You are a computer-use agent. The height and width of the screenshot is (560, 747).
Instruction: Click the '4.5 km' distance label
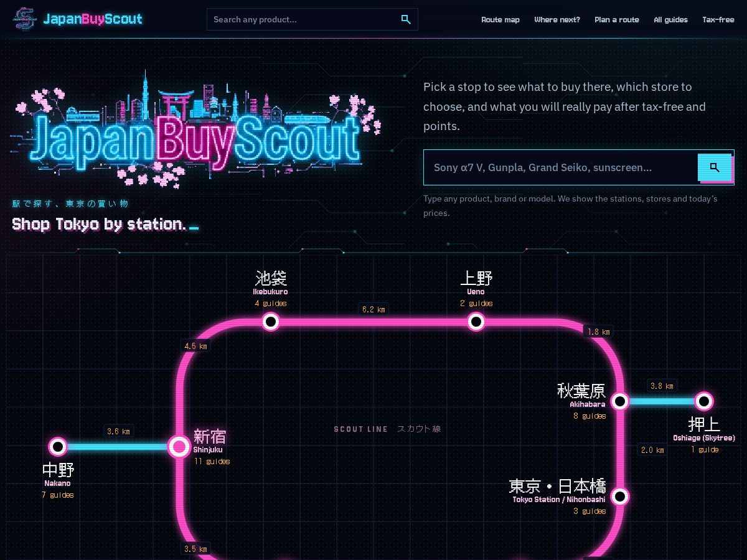[195, 345]
